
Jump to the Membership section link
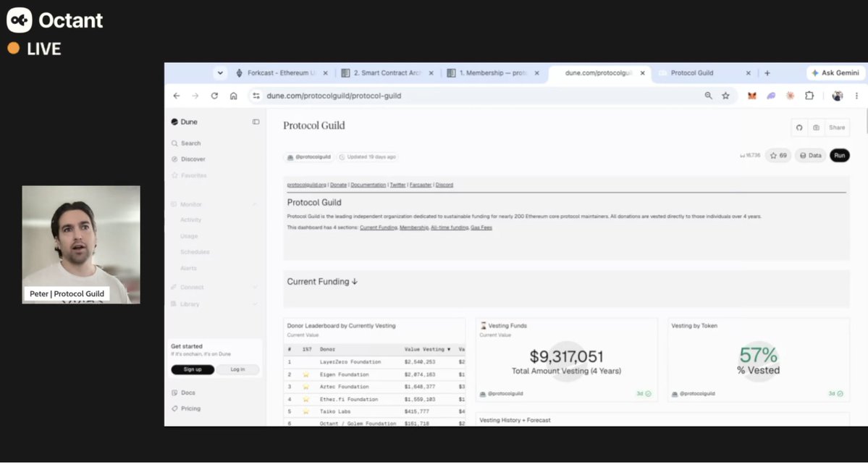coord(414,227)
